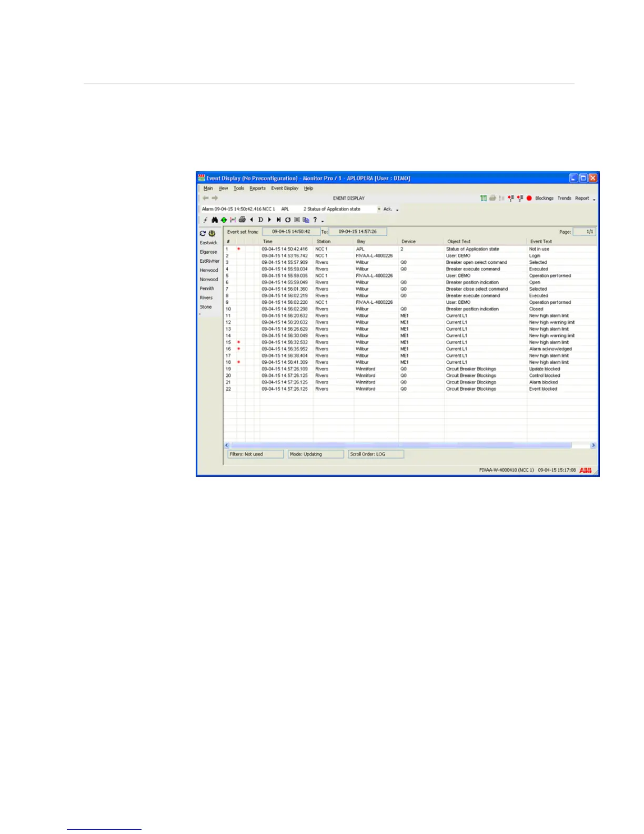Image resolution: width=644 pixels, height=834 pixels.
Task: Click the D day-selection icon
Action: tap(260, 220)
